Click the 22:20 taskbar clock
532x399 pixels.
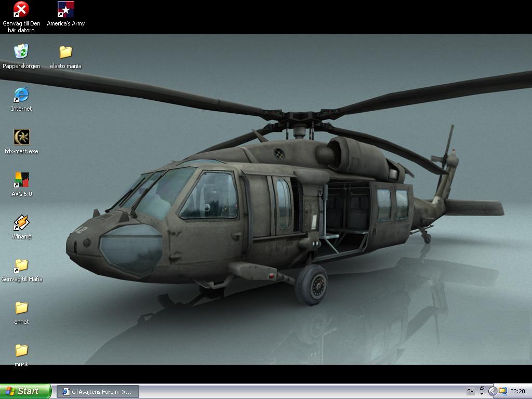coord(517,392)
